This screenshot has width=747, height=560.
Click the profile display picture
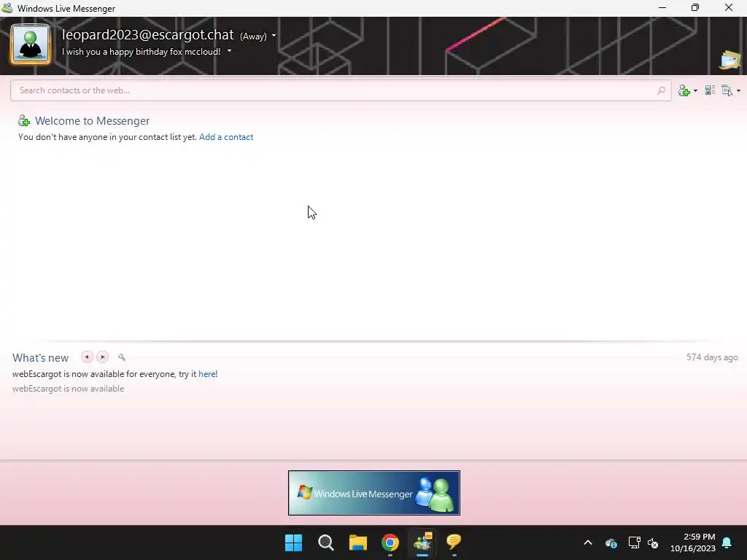click(31, 44)
